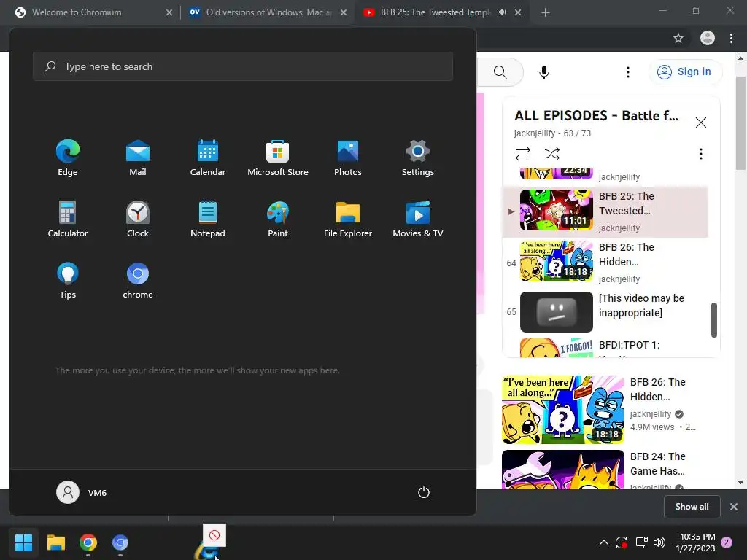Open Microsoft Store
The height and width of the screenshot is (560, 747).
[278, 158]
